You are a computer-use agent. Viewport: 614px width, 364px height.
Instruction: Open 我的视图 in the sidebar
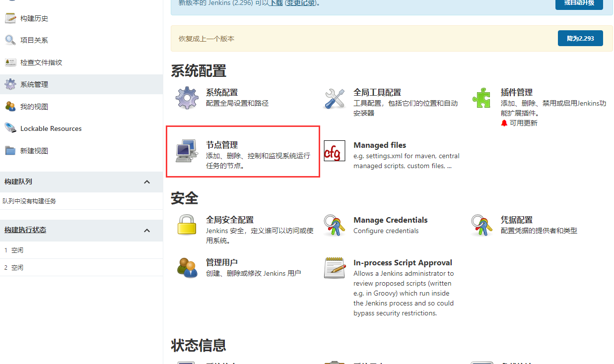pyautogui.click(x=34, y=107)
